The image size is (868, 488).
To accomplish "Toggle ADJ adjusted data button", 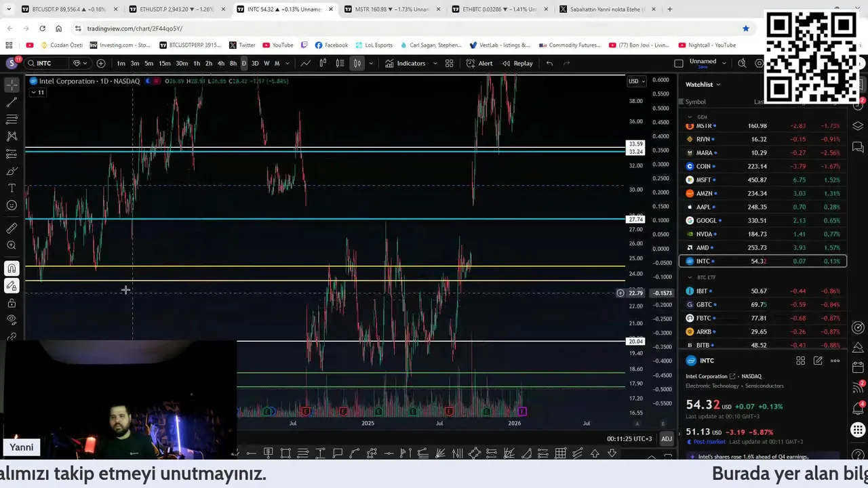I will tap(667, 439).
